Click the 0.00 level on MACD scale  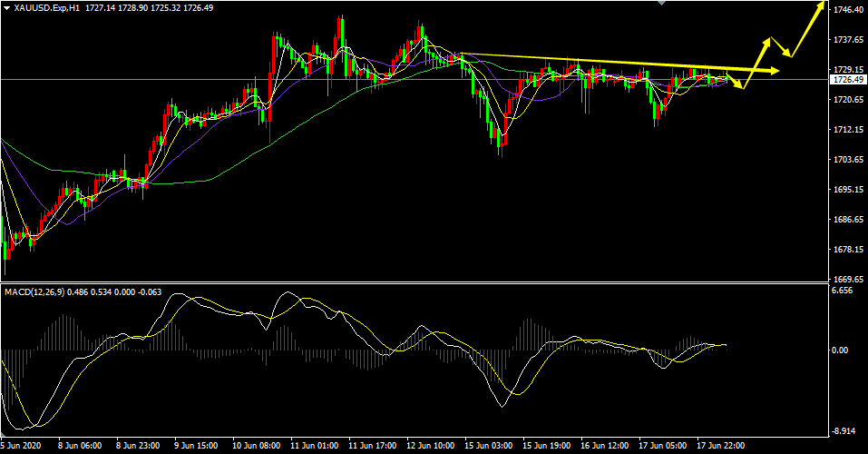840,350
